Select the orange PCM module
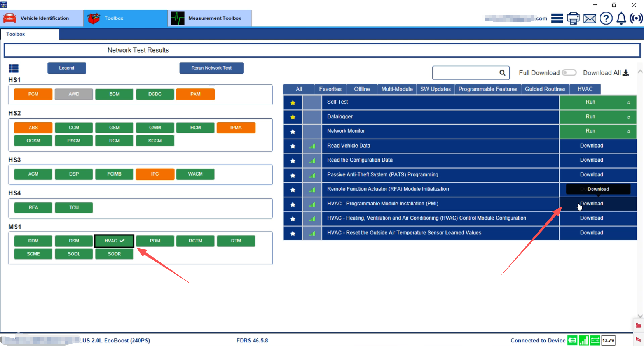Viewport: 644px width, 346px height. (33, 94)
